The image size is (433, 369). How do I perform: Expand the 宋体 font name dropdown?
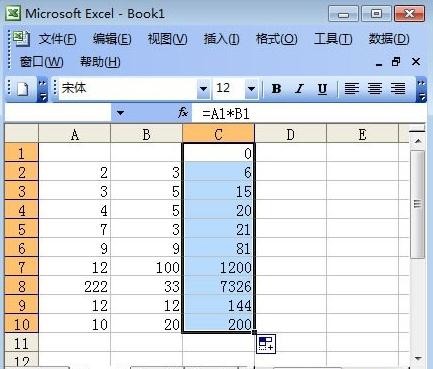(x=203, y=89)
